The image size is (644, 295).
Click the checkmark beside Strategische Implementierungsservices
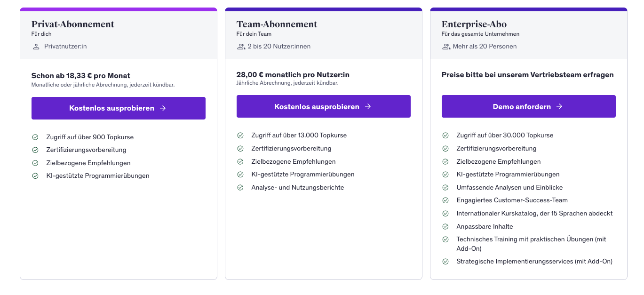click(445, 262)
